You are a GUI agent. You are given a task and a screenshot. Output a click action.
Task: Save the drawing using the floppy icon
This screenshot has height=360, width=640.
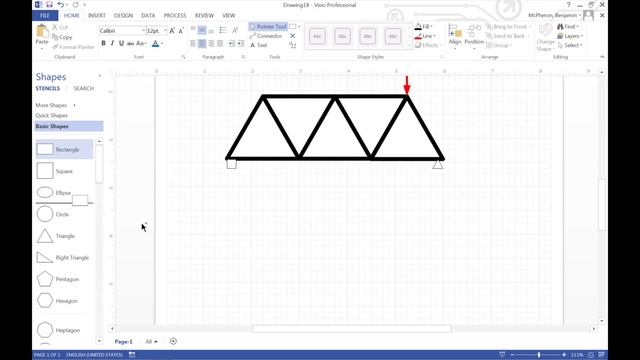(49, 4)
